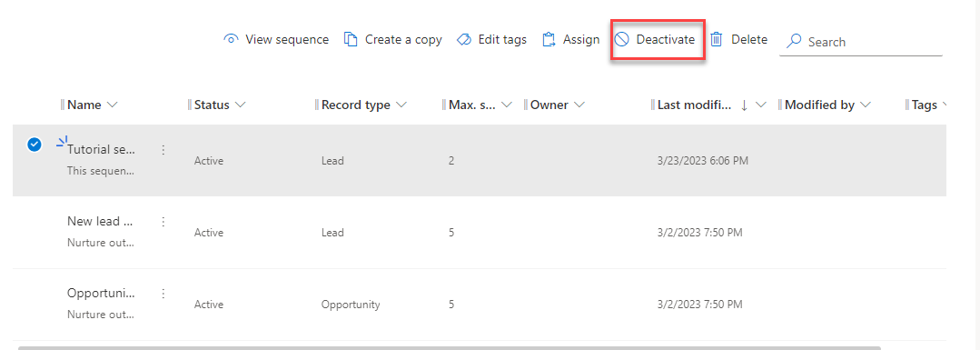The image size is (980, 350).
Task: Expand the Owner column dropdown
Action: (x=579, y=105)
